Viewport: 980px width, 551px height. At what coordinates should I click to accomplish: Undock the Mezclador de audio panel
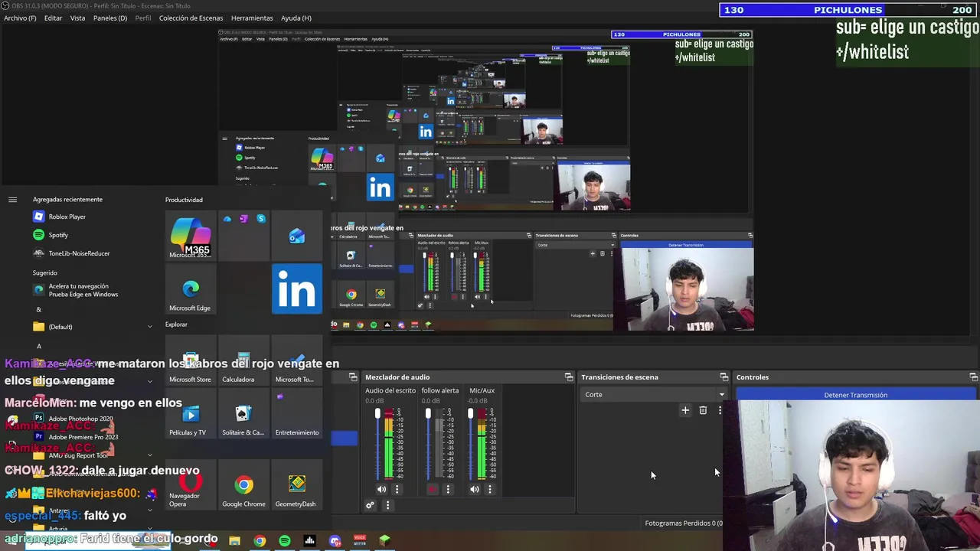569,377
